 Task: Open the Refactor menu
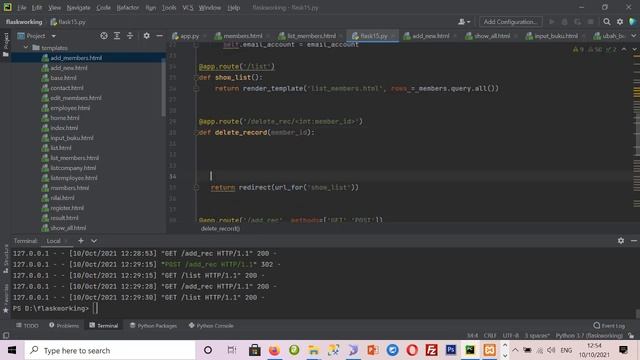[x=128, y=8]
